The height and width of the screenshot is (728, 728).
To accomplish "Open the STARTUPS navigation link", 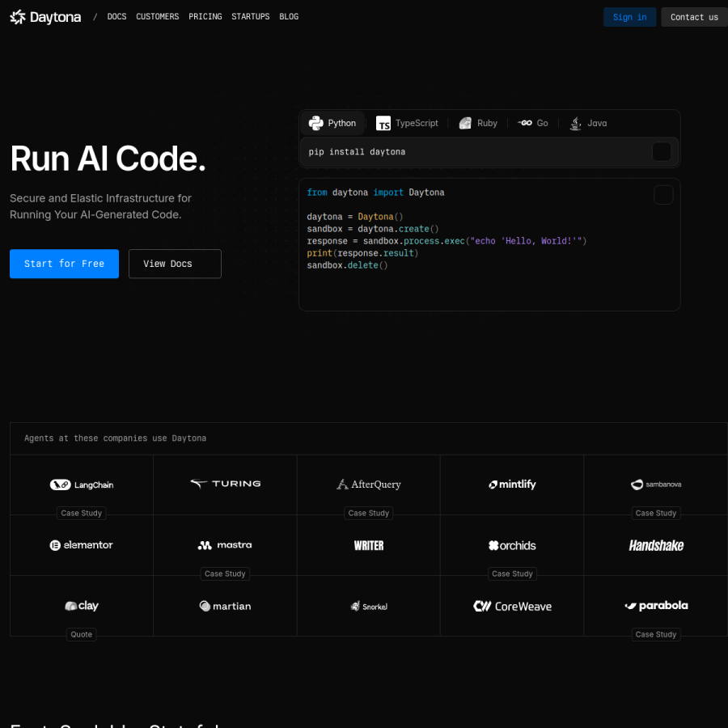I will point(250,17).
